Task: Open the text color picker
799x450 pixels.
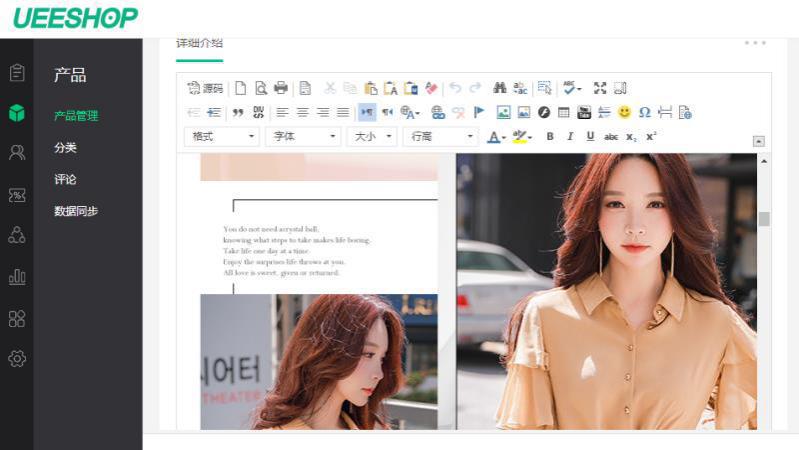Action: tap(495, 137)
